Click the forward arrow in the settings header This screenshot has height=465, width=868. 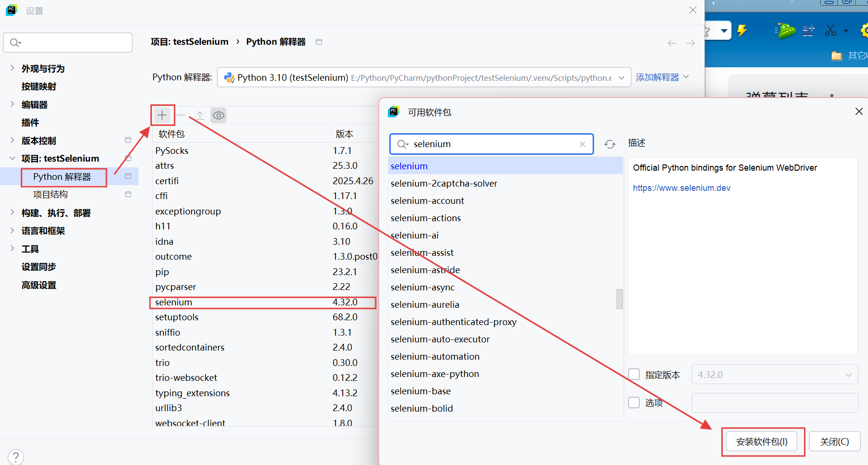click(x=691, y=43)
